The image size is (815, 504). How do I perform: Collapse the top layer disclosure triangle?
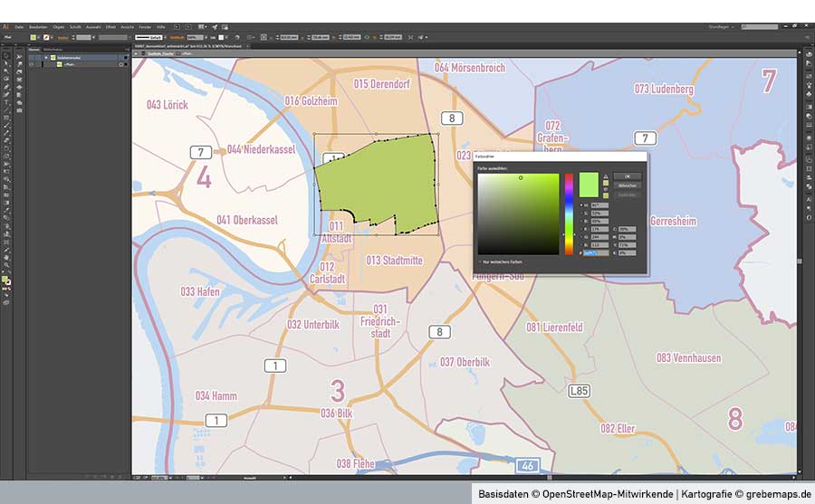[x=45, y=57]
